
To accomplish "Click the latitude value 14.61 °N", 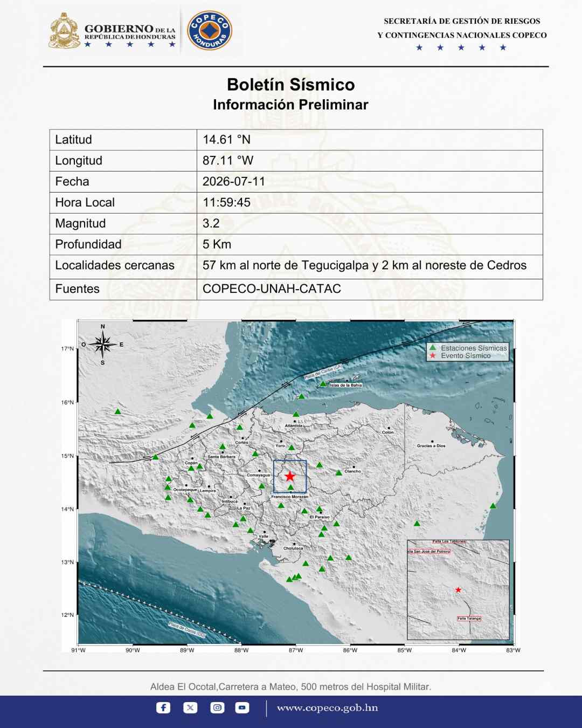I will pos(226,140).
